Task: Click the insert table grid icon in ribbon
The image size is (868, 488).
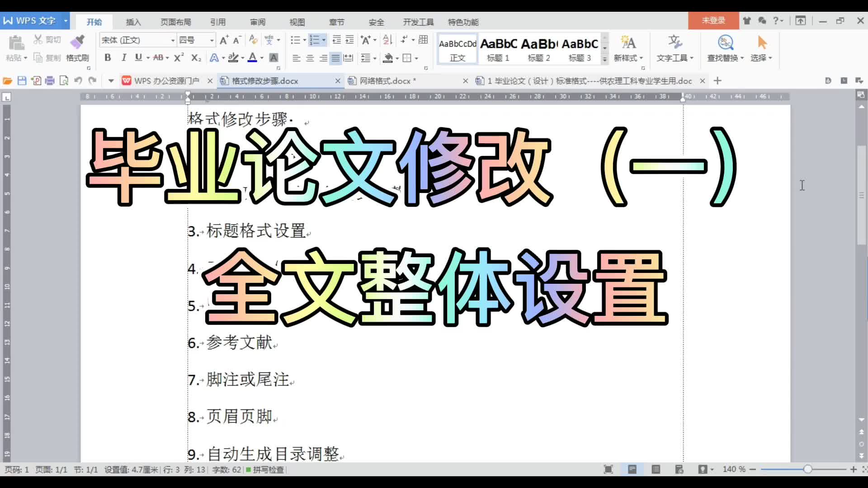Action: point(423,40)
